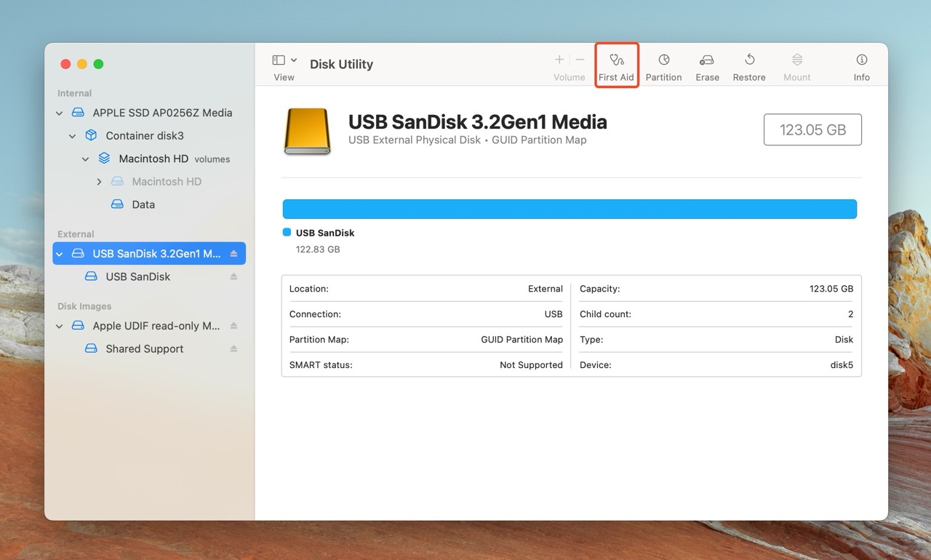
Task: Open the Partition tool
Action: [x=663, y=65]
